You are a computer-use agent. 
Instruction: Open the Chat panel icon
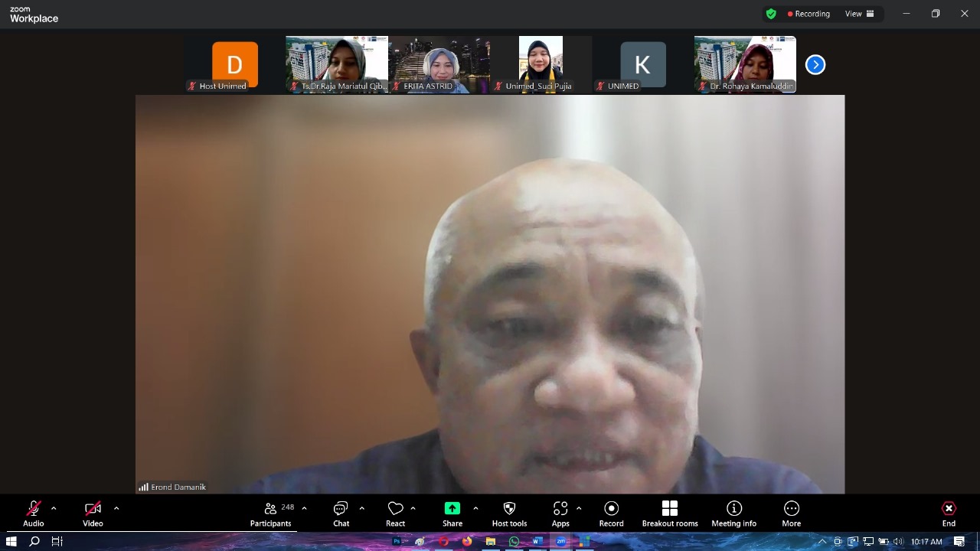(x=341, y=509)
